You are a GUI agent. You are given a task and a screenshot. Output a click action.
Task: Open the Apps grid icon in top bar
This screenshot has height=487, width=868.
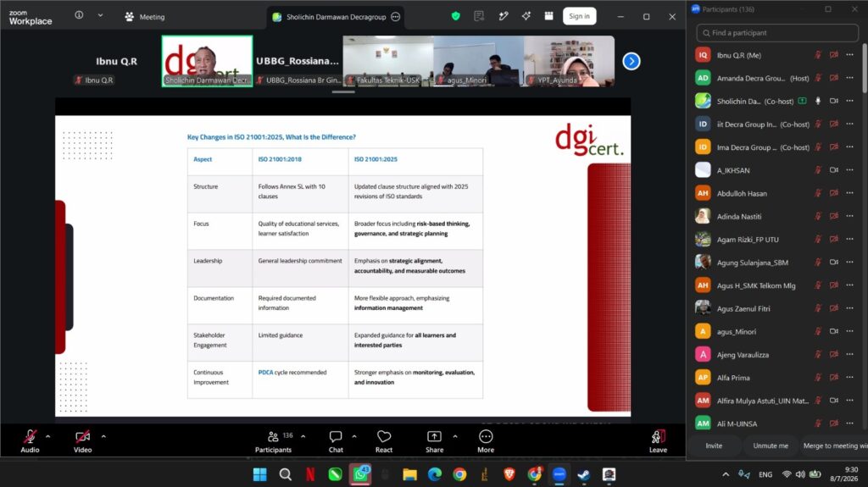[548, 16]
